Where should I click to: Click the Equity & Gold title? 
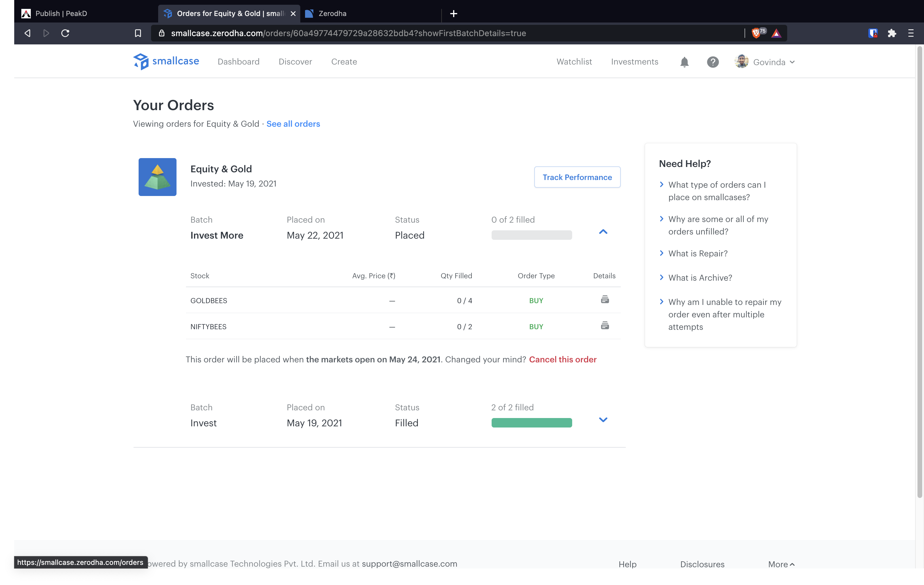point(221,169)
